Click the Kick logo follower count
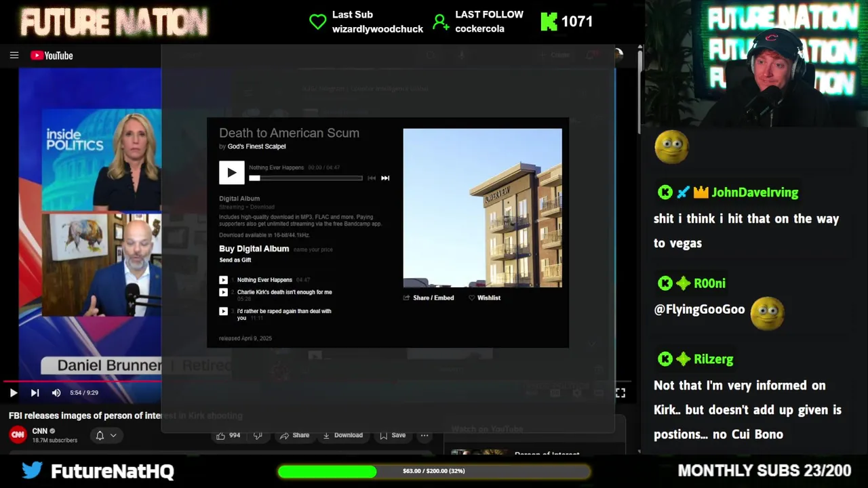The width and height of the screenshot is (868, 488). point(567,22)
